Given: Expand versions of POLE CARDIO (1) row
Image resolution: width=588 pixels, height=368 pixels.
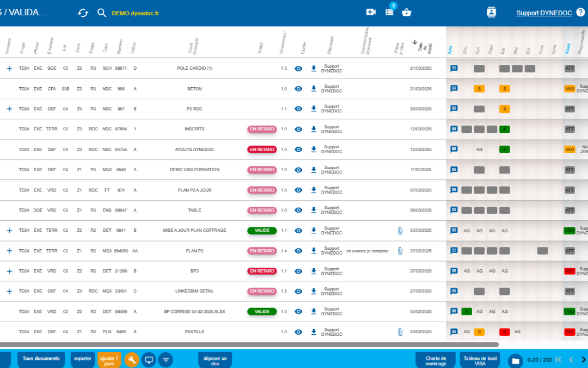Looking at the screenshot, I should (9, 69).
